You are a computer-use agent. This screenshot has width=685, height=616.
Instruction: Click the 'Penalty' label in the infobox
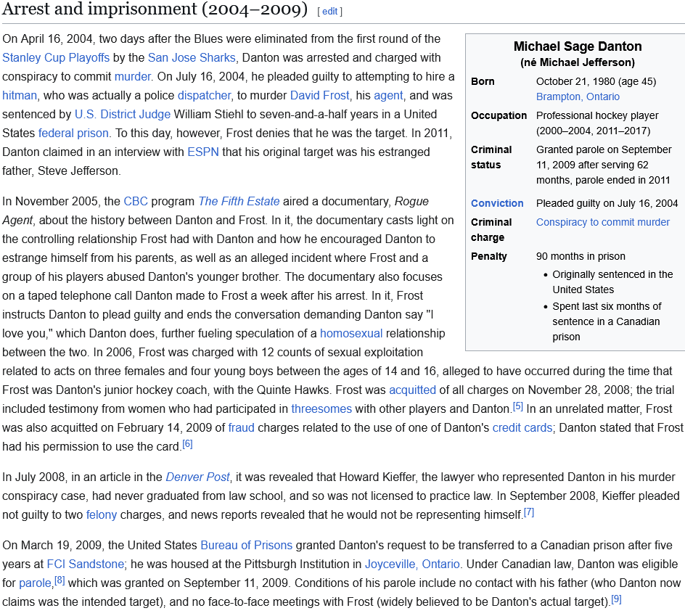489,256
